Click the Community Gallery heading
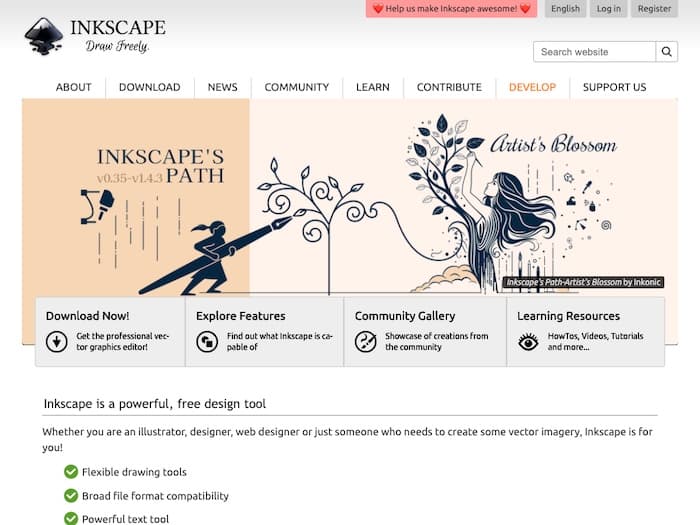The image size is (700, 525). click(405, 316)
